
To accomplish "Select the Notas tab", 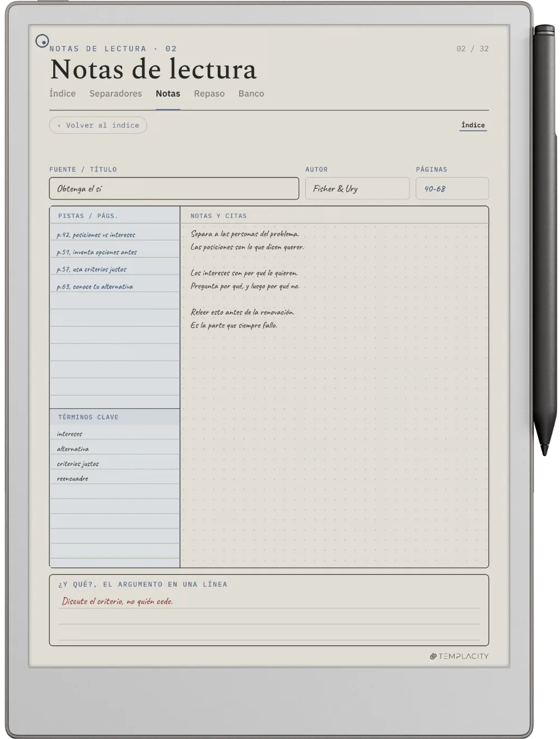I will click(x=168, y=94).
